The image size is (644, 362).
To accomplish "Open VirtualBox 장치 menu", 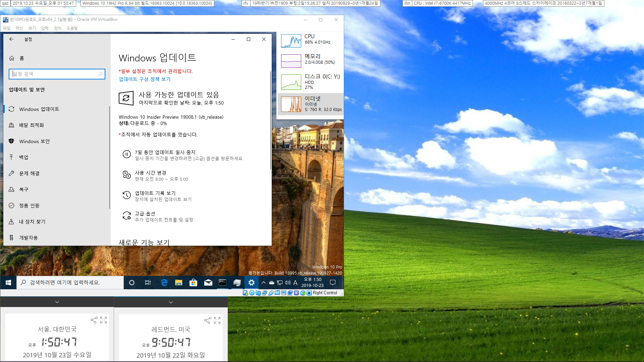I will (58, 28).
